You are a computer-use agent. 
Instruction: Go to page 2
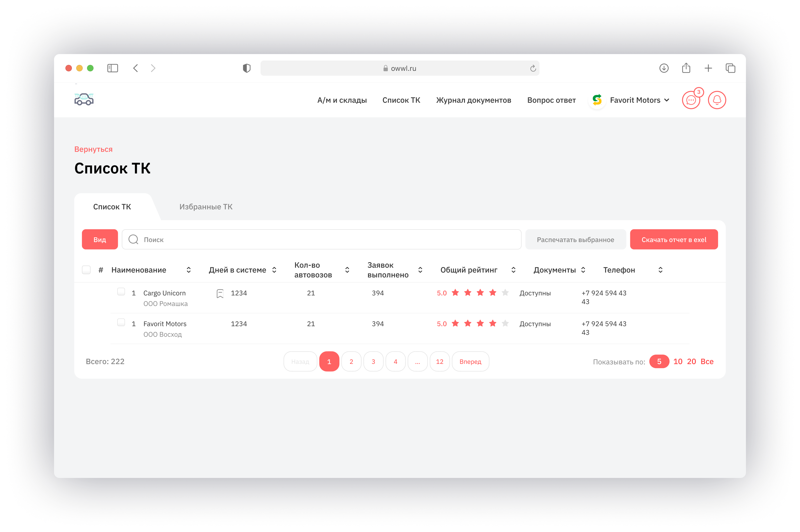(351, 362)
